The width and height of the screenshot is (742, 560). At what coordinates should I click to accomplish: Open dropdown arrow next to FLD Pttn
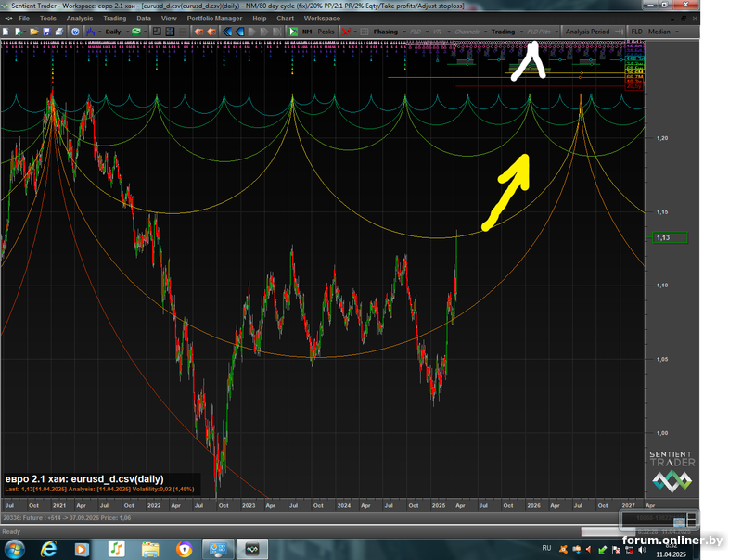[x=556, y=32]
